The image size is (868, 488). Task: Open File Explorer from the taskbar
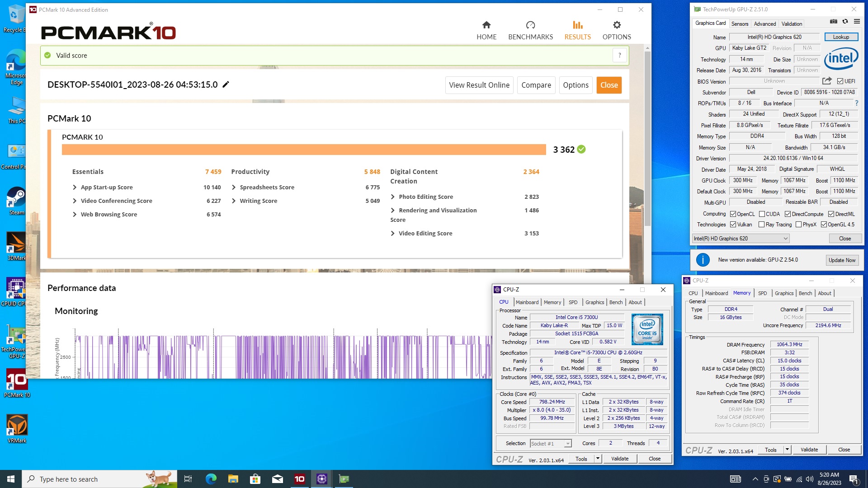point(233,479)
